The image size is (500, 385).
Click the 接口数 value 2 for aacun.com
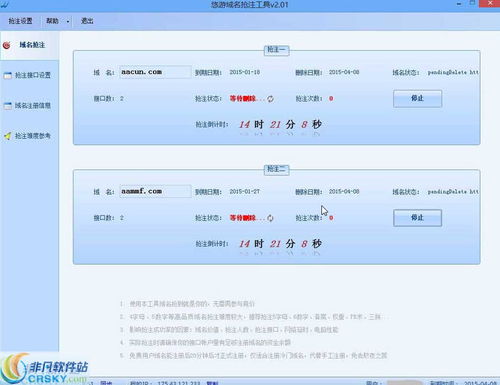coord(122,99)
